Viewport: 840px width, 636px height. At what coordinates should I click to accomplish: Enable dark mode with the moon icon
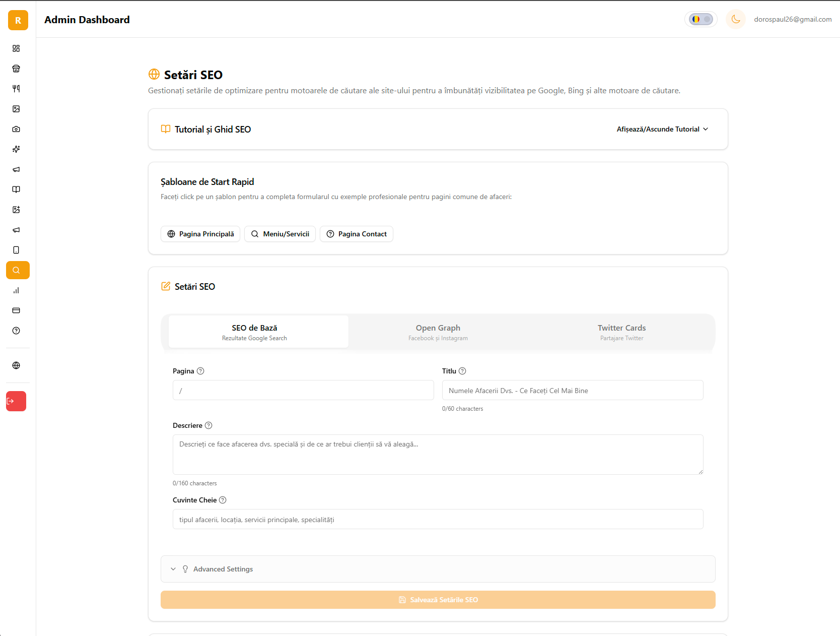tap(736, 19)
